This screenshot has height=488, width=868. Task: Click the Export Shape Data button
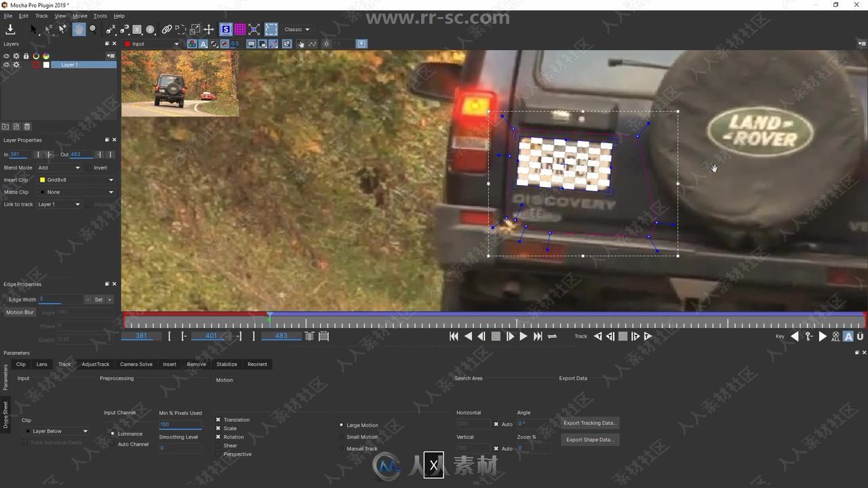(590, 439)
